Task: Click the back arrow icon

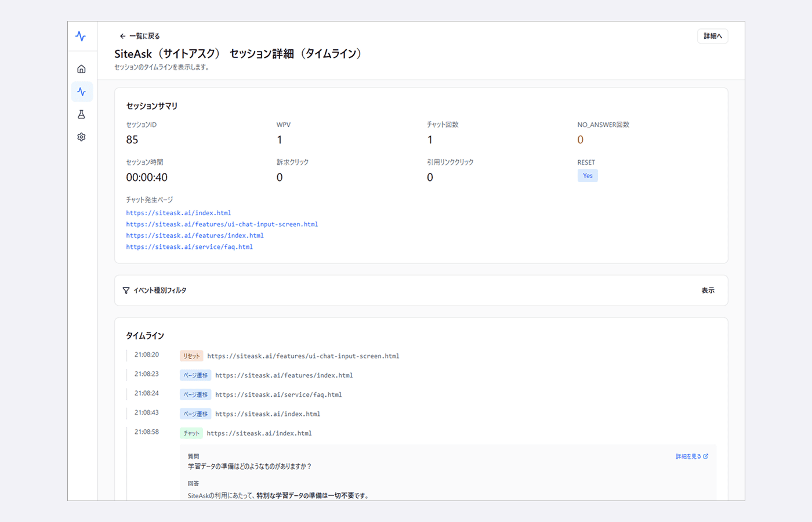Action: [x=122, y=36]
